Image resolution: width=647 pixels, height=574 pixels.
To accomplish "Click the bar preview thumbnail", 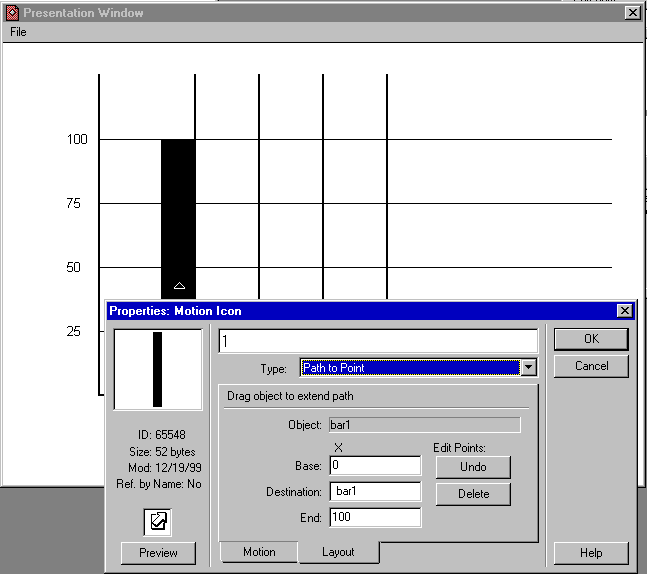I will [x=158, y=369].
